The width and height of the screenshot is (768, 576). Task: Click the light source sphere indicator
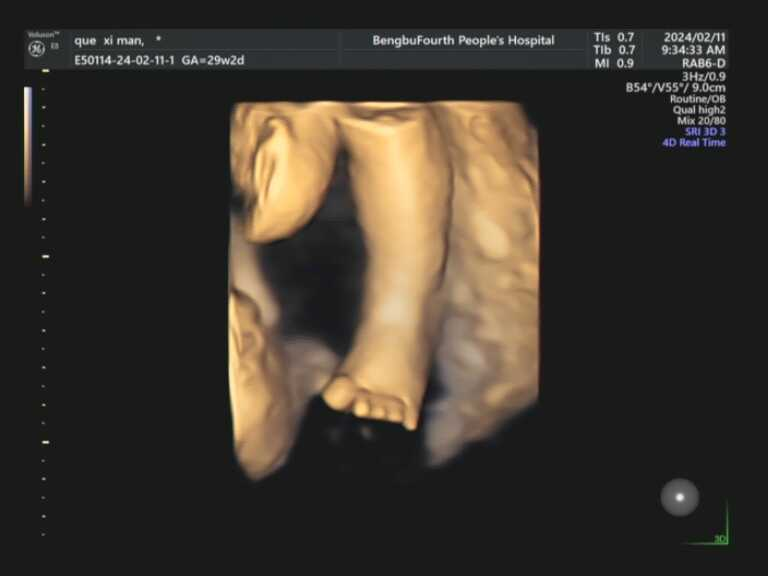[x=679, y=497]
